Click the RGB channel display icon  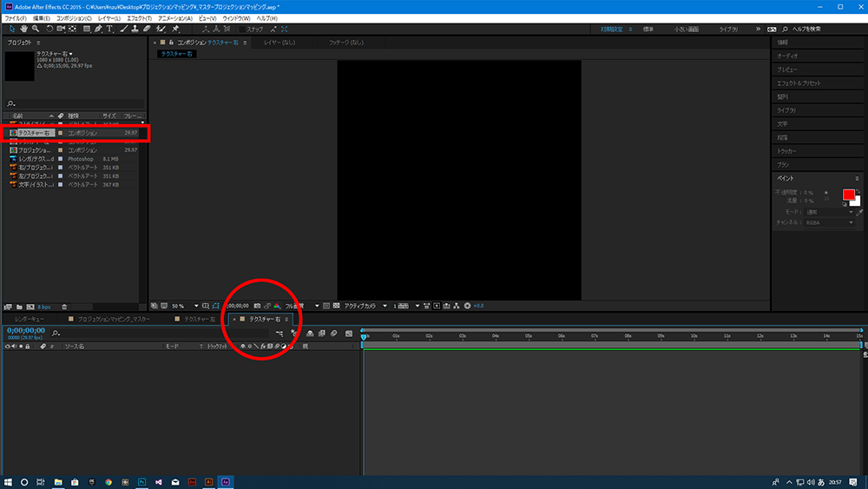click(x=277, y=306)
